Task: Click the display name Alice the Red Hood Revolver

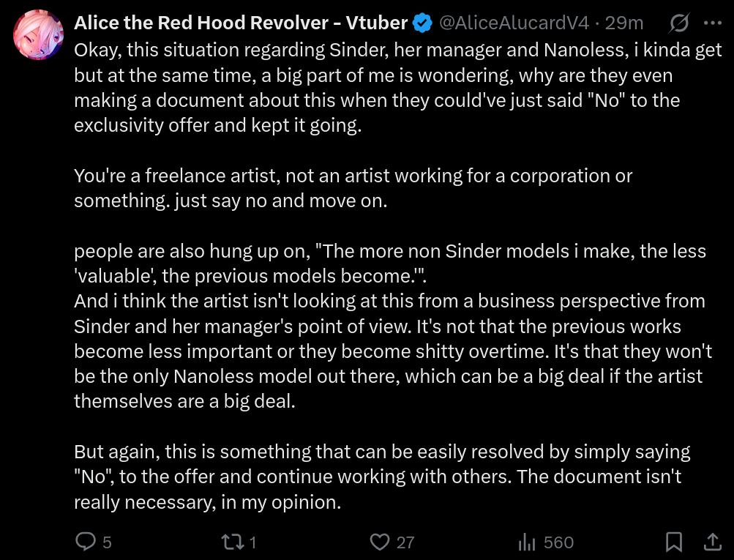Action: click(241, 23)
